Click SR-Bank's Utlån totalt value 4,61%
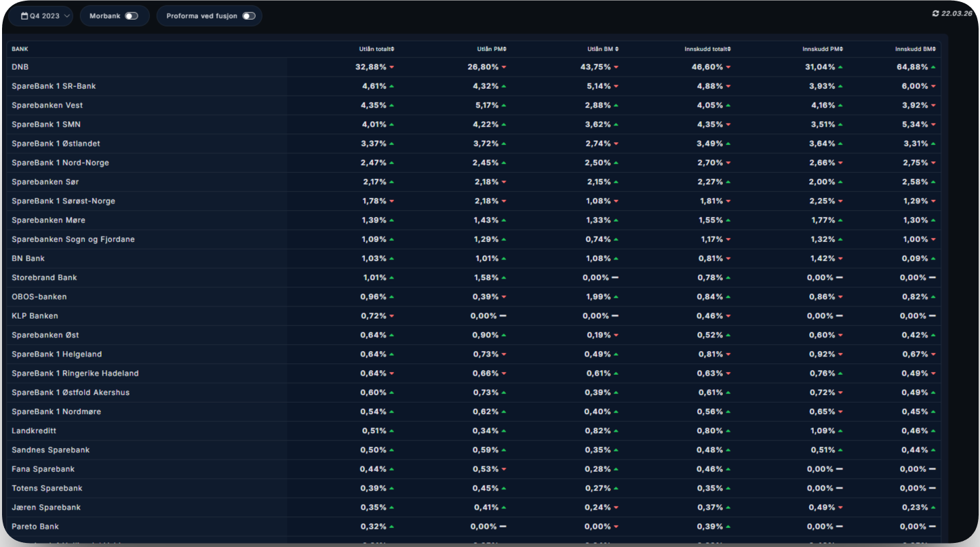Image resolution: width=980 pixels, height=547 pixels. [x=374, y=86]
